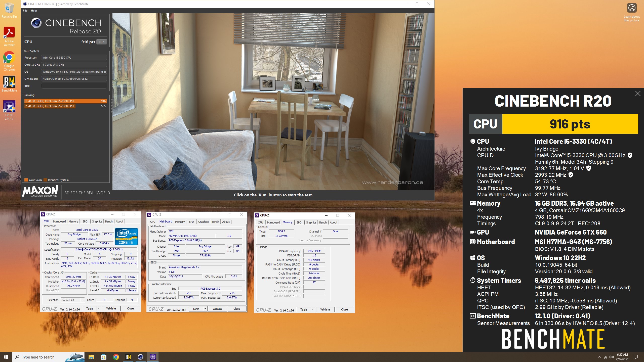Expand Tools arrow in CPU tab window
Image resolution: width=644 pixels, height=362 pixels.
[x=99, y=308]
